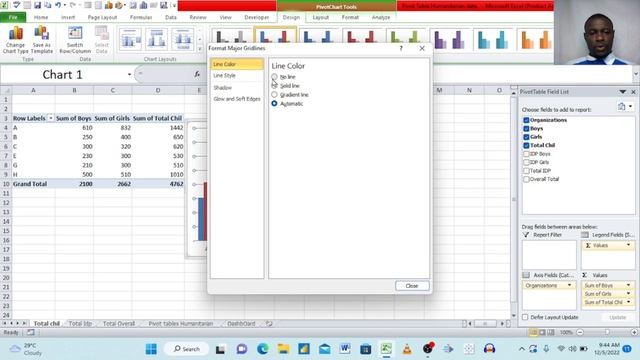The height and width of the screenshot is (360, 640).
Task: Open the File tab
Action: 13,17
